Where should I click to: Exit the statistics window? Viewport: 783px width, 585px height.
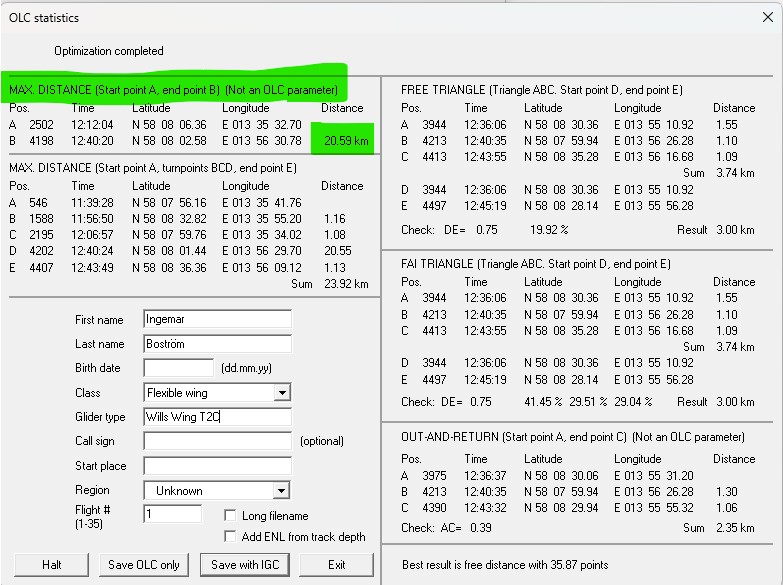coord(337,565)
